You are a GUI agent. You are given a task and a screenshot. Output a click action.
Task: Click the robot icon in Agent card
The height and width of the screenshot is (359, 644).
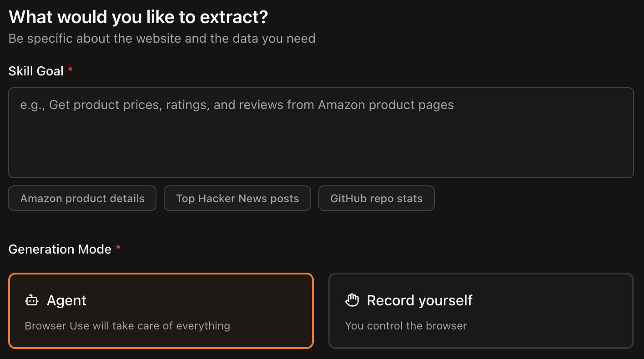pyautogui.click(x=32, y=300)
